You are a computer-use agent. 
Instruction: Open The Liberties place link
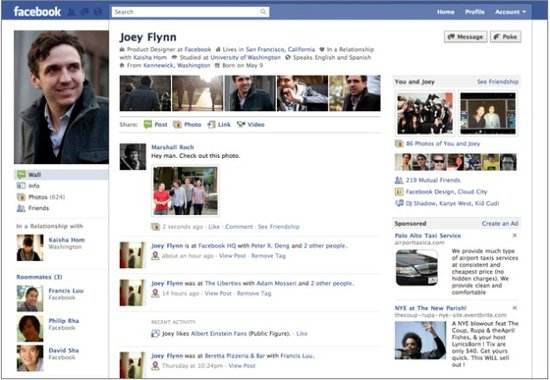point(223,283)
